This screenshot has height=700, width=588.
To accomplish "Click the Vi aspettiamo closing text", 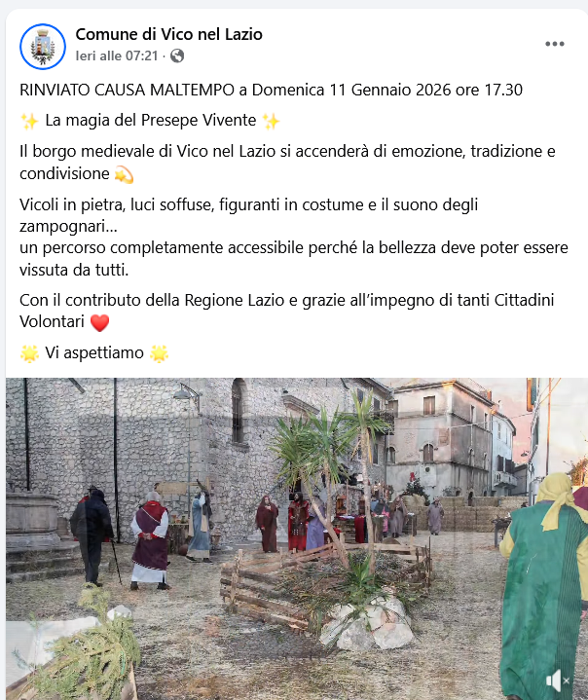I will [x=94, y=352].
